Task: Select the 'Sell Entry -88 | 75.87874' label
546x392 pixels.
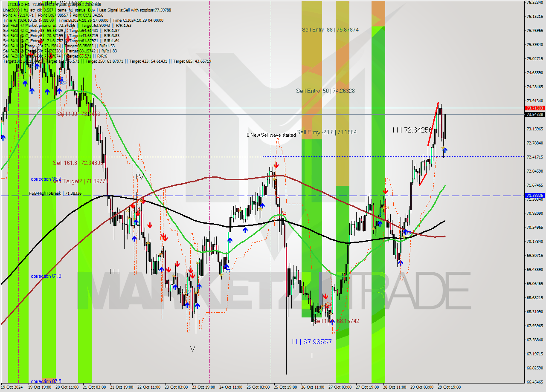Action: [330, 30]
